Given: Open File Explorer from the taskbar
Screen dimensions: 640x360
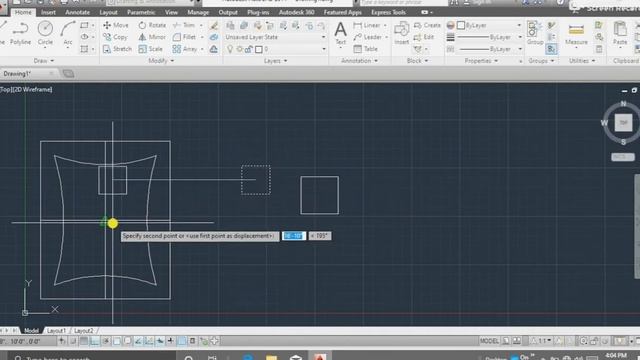Looking at the screenshot, I should point(271,357).
